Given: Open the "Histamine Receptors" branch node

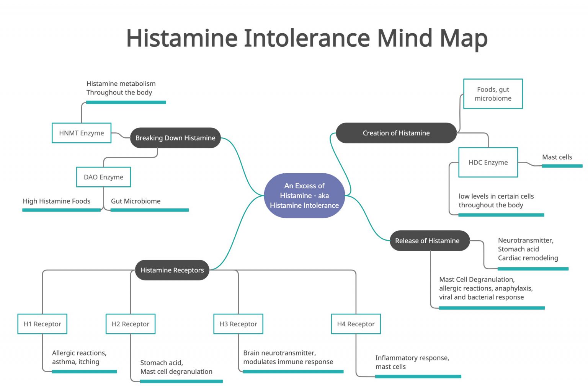Looking at the screenshot, I should [171, 270].
